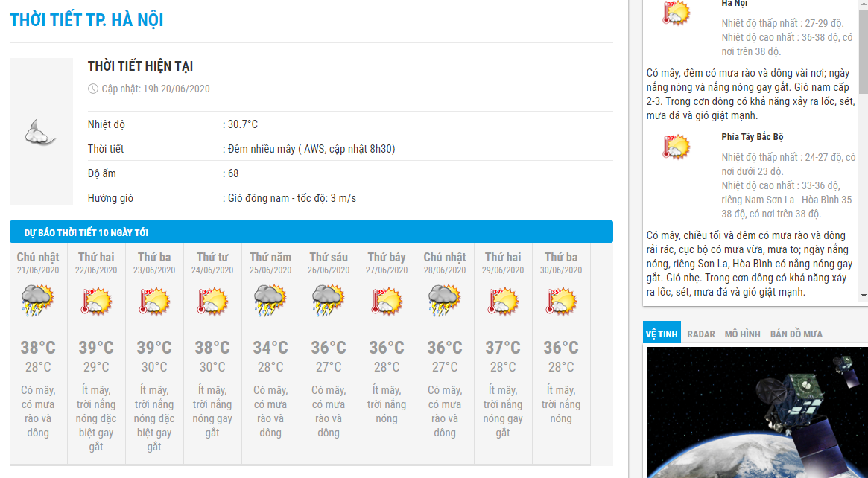Switch to the RADAR tab

[x=700, y=334]
